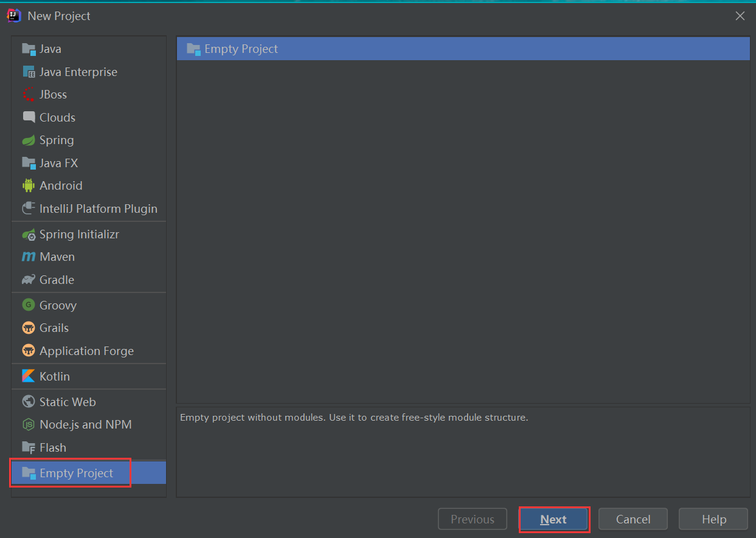Choose IntelliJ Platform Plugin label

pos(99,209)
